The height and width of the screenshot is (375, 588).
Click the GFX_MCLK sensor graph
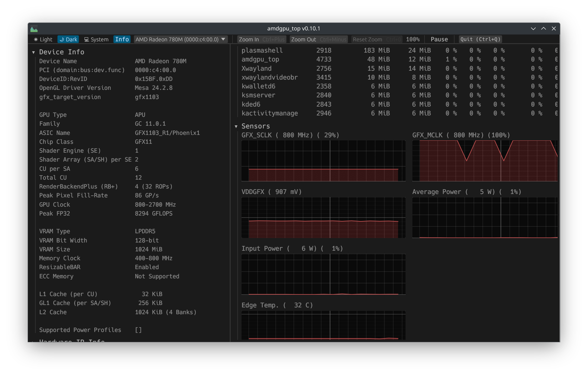pyautogui.click(x=484, y=161)
